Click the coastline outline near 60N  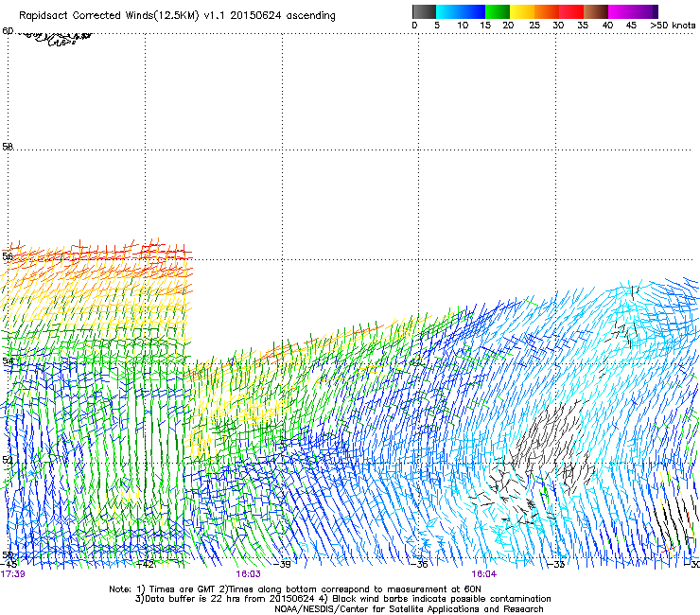click(56, 39)
